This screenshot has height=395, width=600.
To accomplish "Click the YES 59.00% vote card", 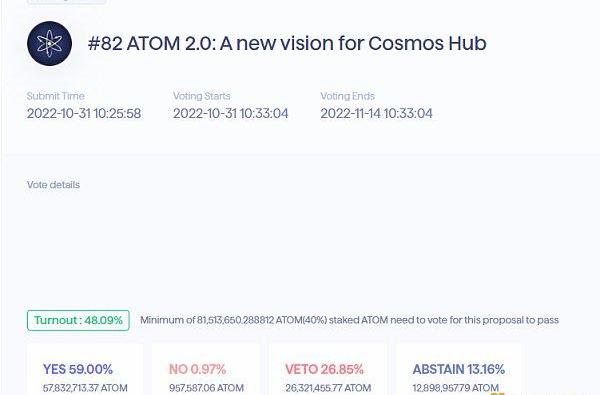I will (85, 370).
